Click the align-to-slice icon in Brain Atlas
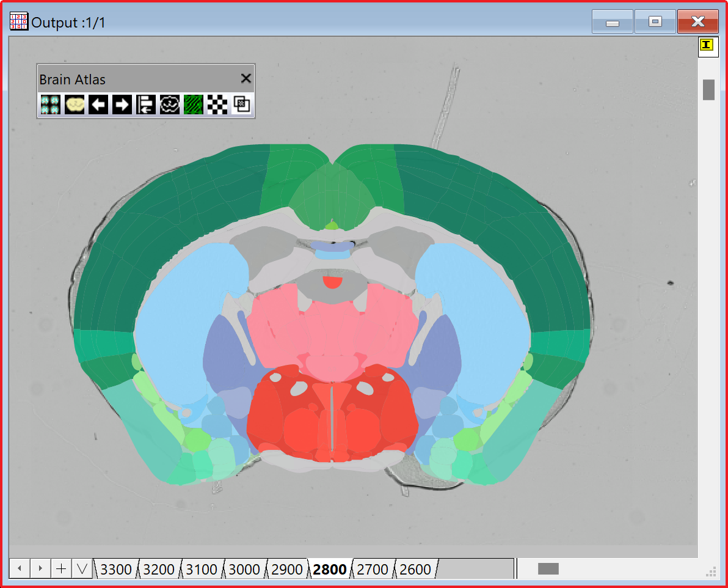This screenshot has width=728, height=588. pyautogui.click(x=145, y=104)
